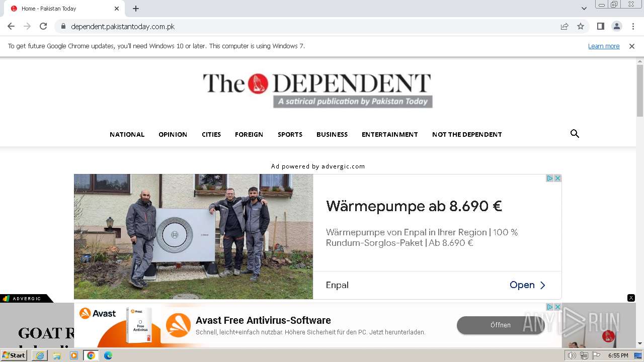The width and height of the screenshot is (644, 362).
Task: Expand the tab search dropdown arrow
Action: (584, 9)
